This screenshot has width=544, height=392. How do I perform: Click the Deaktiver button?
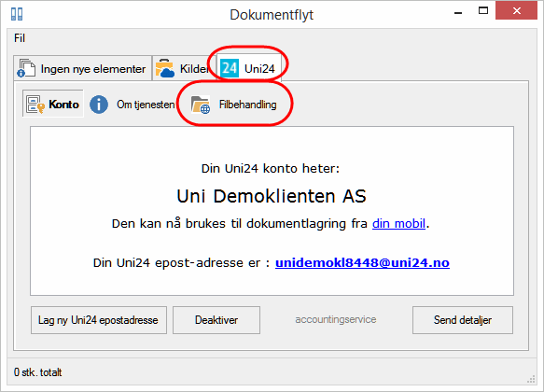click(216, 320)
